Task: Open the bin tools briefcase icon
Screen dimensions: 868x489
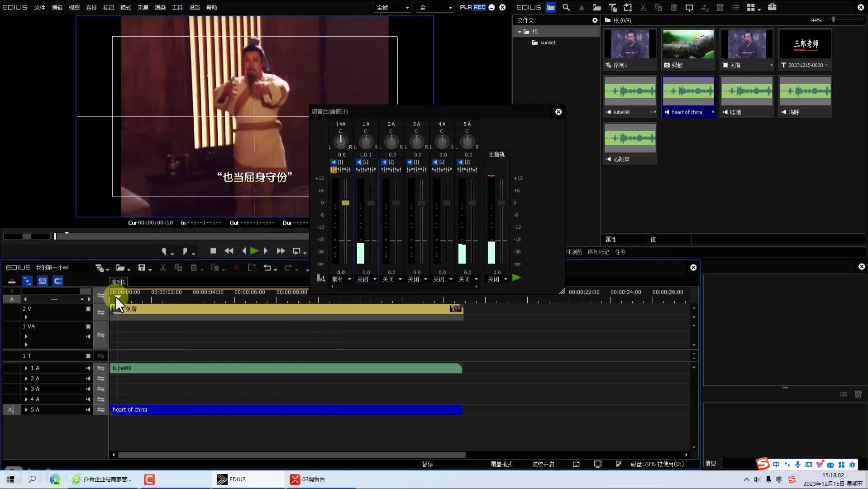Action: [x=772, y=7]
